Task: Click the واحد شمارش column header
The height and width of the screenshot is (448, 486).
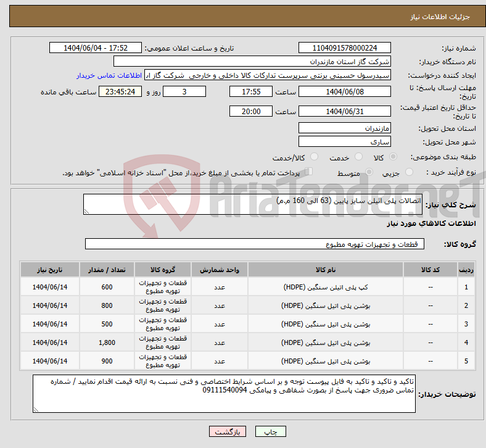Action: point(220,270)
